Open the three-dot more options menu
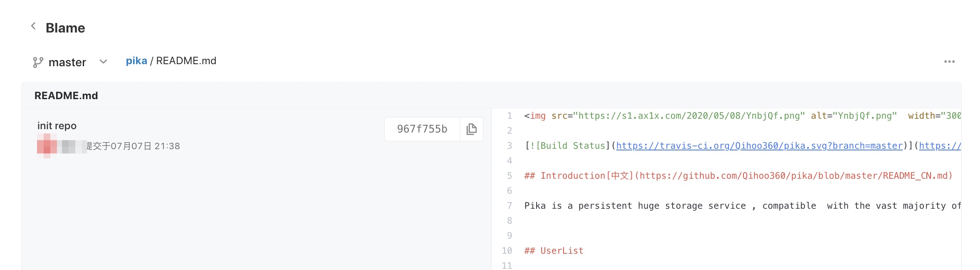 pos(949,62)
